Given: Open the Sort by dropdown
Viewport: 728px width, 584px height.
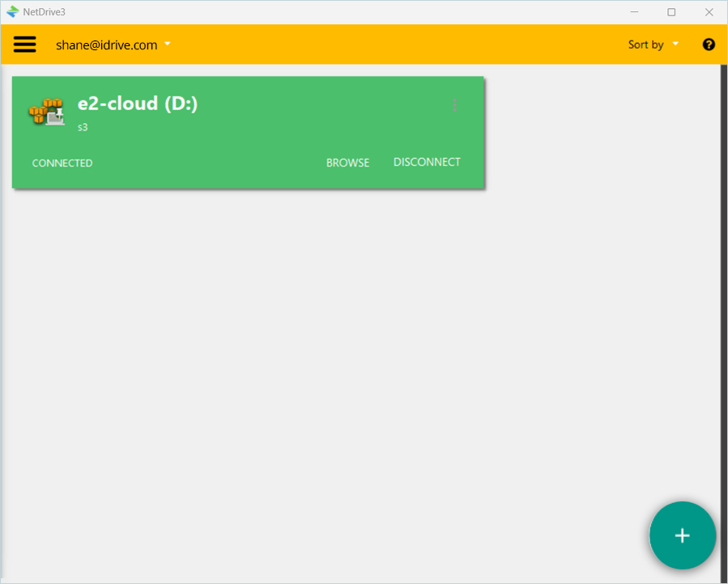Looking at the screenshot, I should pos(653,45).
